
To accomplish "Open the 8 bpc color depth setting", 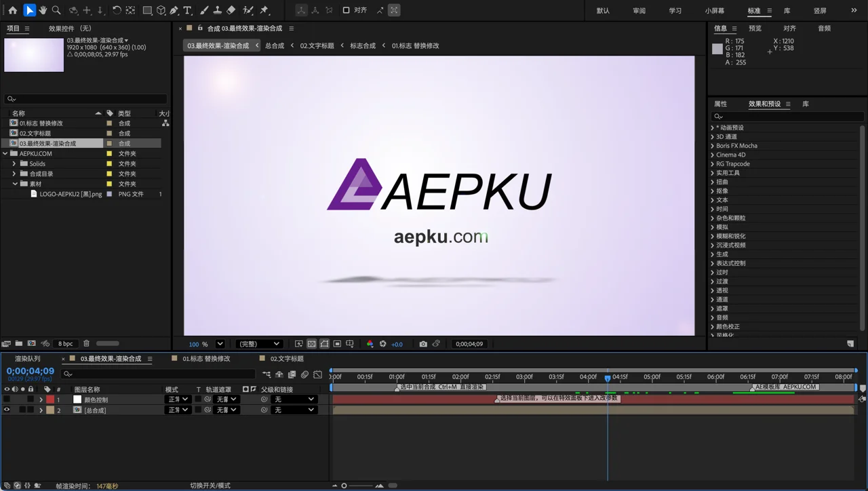I will [x=66, y=344].
